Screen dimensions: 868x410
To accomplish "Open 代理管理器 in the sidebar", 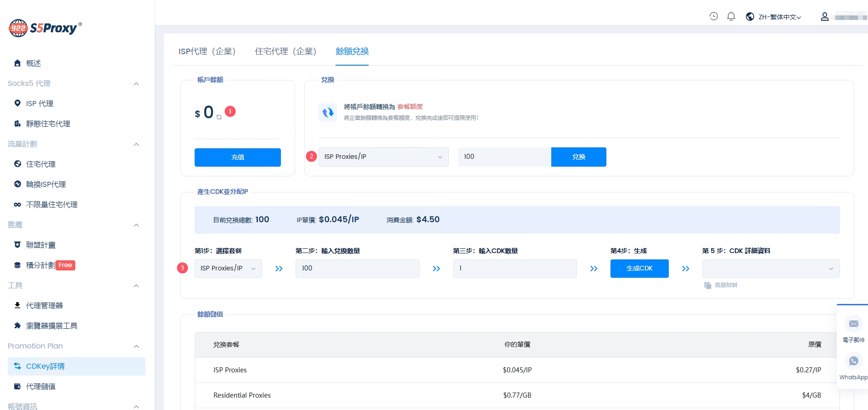I will point(44,306).
